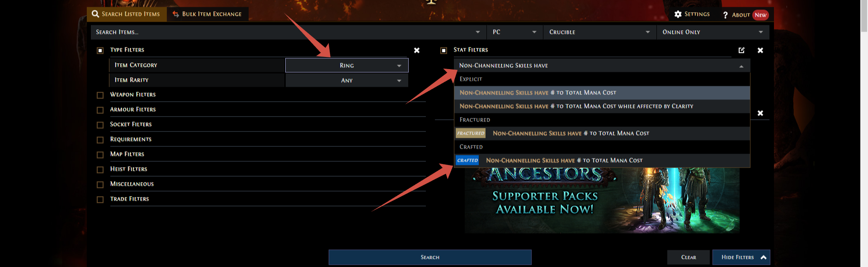This screenshot has height=267, width=868.
Task: Open the Item Category Ring dropdown
Action: tap(347, 66)
